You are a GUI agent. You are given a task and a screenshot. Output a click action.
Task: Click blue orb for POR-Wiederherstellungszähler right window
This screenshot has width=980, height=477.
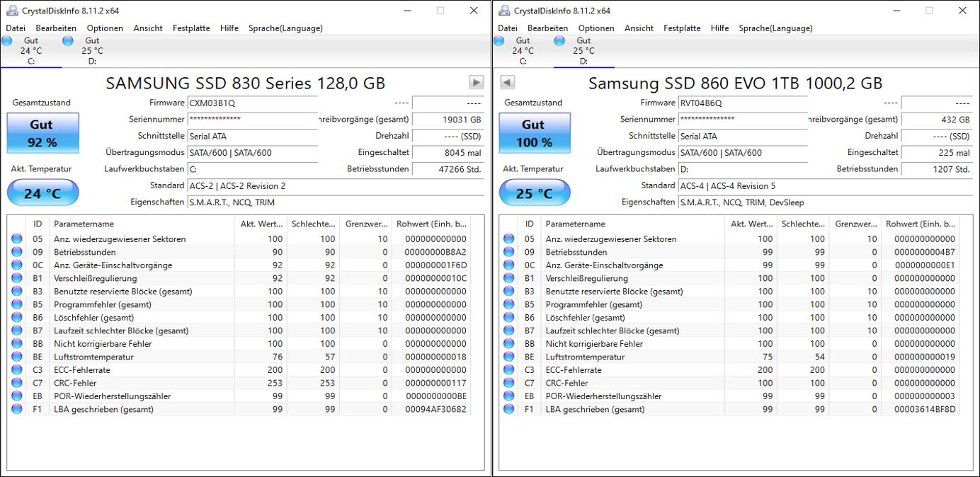tap(508, 396)
